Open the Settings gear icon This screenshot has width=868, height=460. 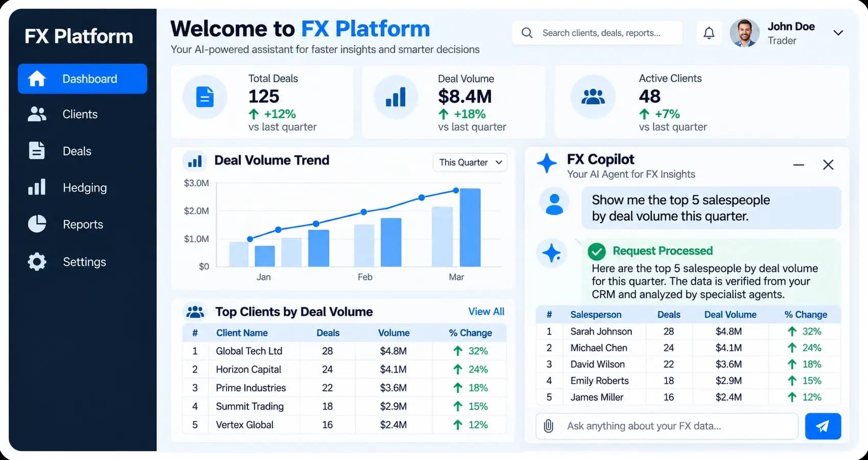pyautogui.click(x=37, y=262)
